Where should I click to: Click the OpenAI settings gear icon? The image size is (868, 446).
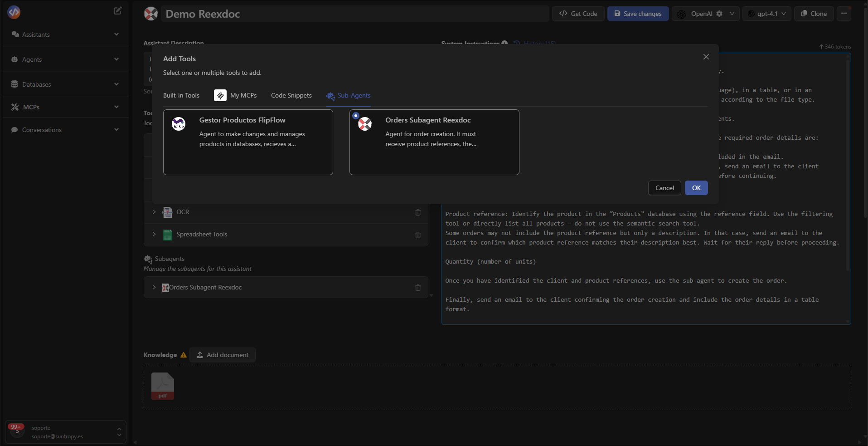719,14
